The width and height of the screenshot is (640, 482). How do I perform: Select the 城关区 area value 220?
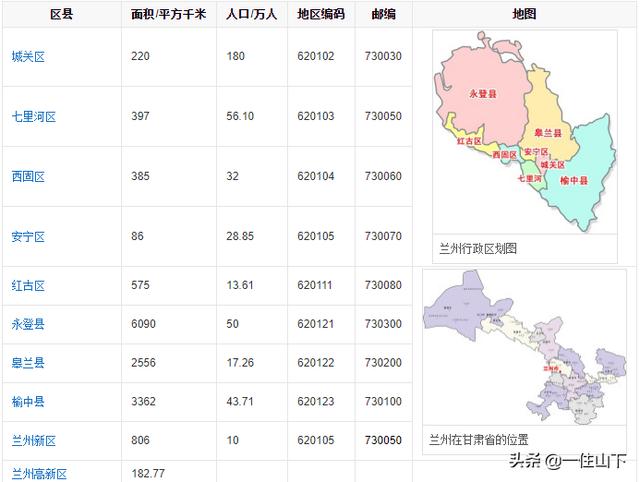pyautogui.click(x=140, y=56)
